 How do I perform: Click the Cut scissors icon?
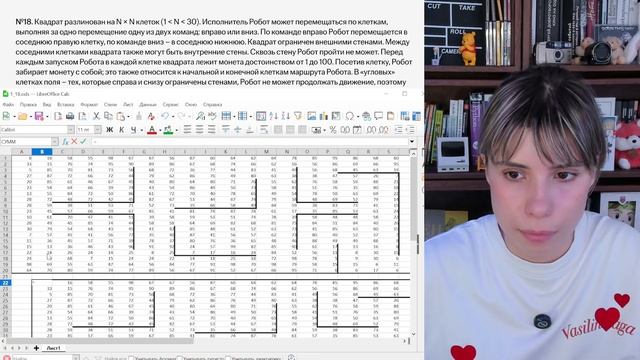(96, 116)
